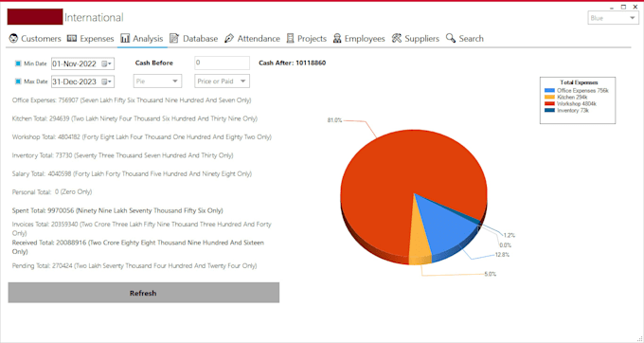The height and width of the screenshot is (343, 644).
Task: Click the Personal Total: 0 line
Action: pyautogui.click(x=52, y=191)
